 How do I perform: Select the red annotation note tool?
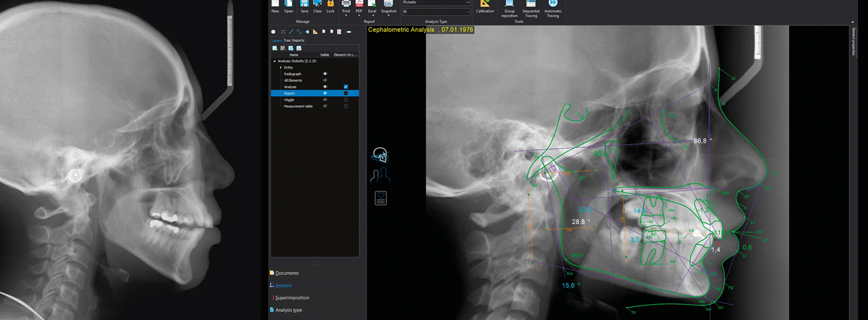coord(339,32)
